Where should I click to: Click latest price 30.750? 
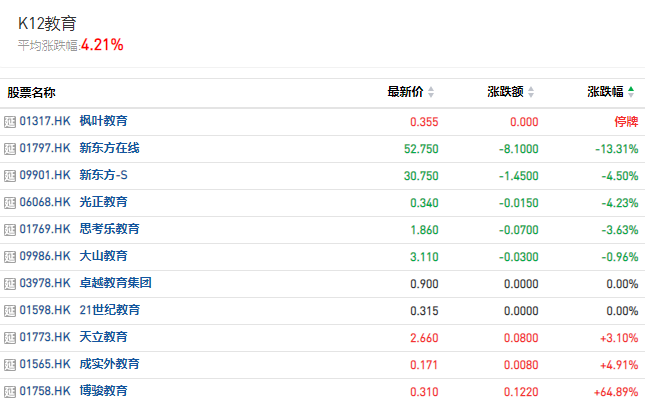(421, 176)
